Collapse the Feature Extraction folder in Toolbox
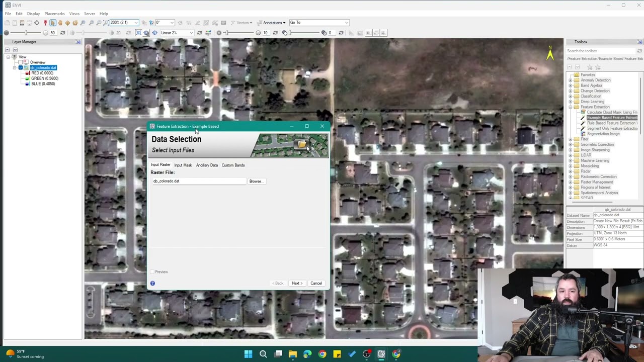644x362 pixels. [x=571, y=107]
